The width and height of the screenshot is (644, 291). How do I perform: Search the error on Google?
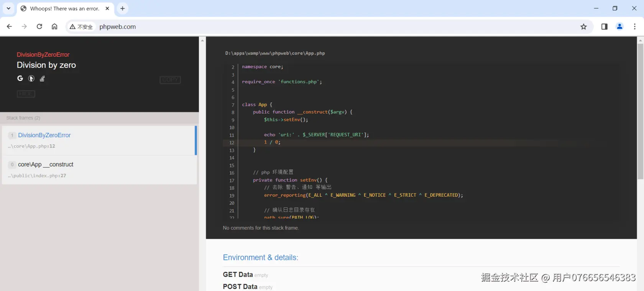[x=20, y=79]
